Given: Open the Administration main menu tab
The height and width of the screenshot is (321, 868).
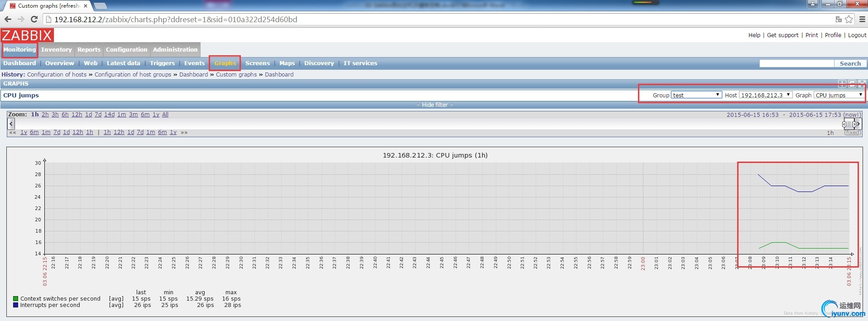Looking at the screenshot, I should point(175,50).
